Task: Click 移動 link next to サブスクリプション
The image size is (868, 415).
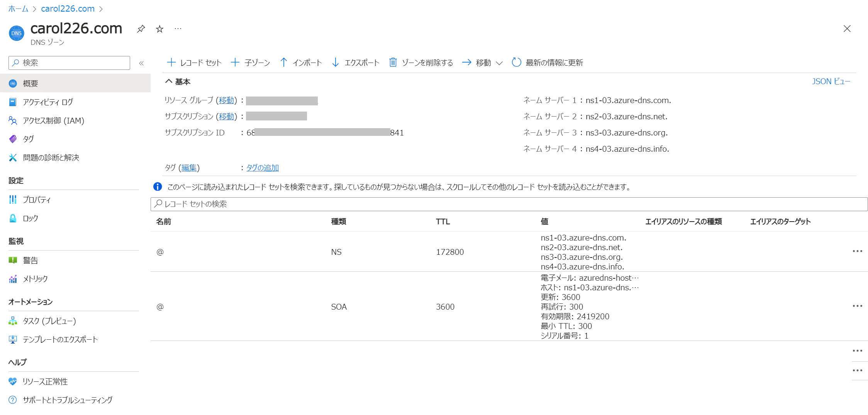Action: pyautogui.click(x=226, y=117)
